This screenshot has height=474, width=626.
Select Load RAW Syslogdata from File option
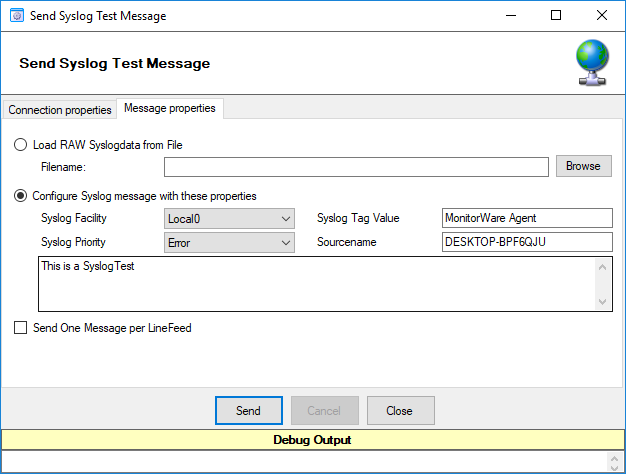coord(20,145)
